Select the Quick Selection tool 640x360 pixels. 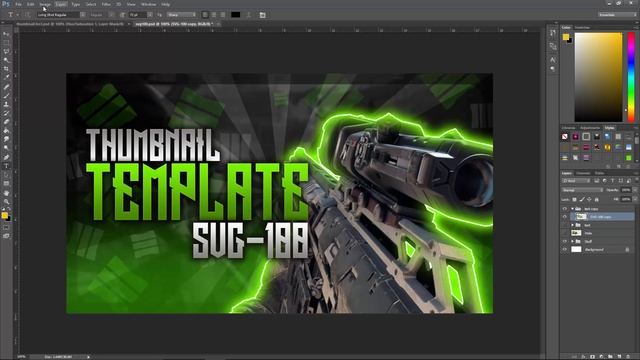pyautogui.click(x=6, y=60)
